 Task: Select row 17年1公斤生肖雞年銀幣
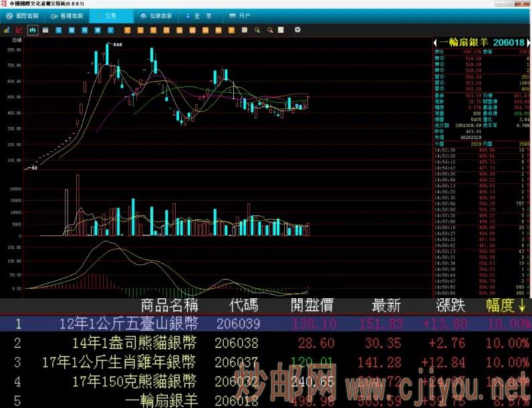click(266, 363)
